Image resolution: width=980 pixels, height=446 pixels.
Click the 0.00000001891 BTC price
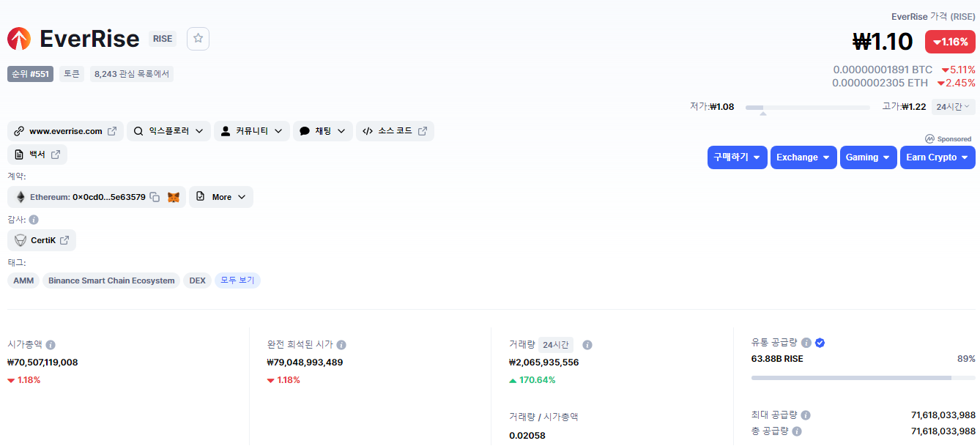[883, 70]
